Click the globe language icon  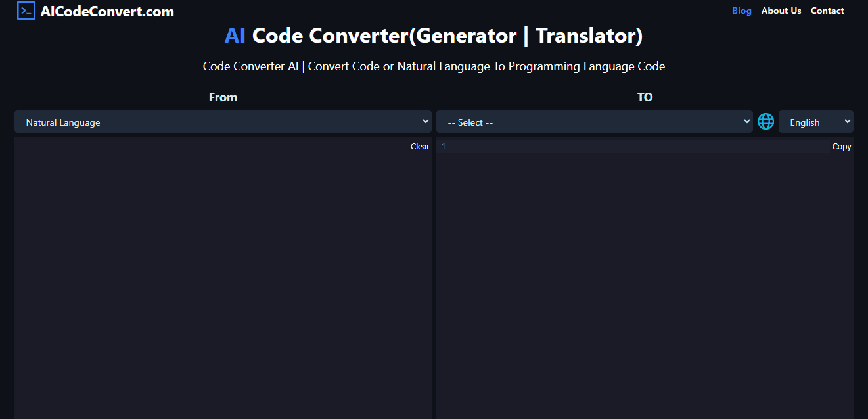[765, 122]
